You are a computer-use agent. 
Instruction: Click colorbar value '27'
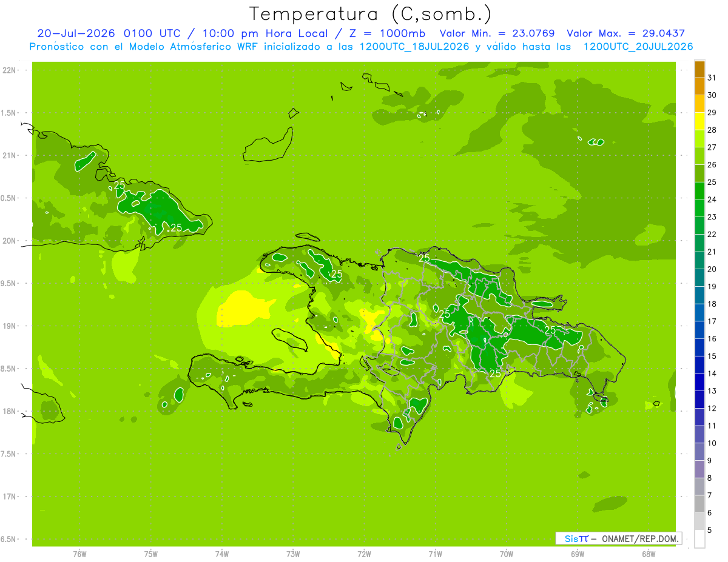coord(712,147)
